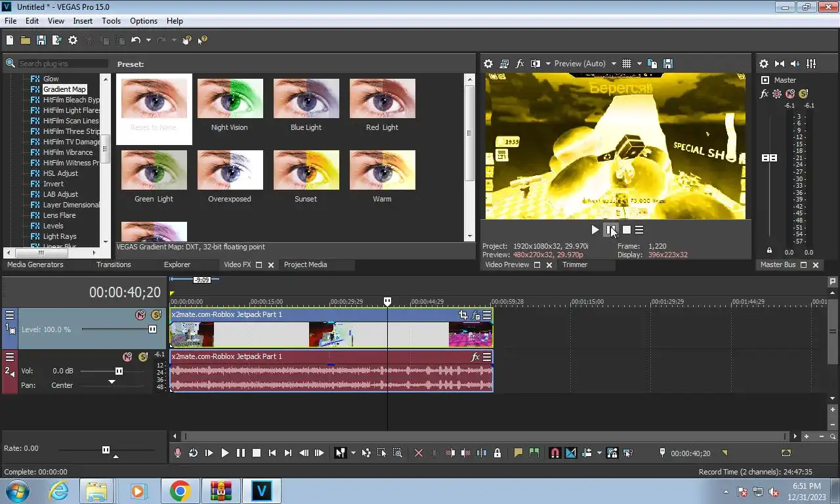
Task: Save the project with the floppy icon
Action: 41,40
